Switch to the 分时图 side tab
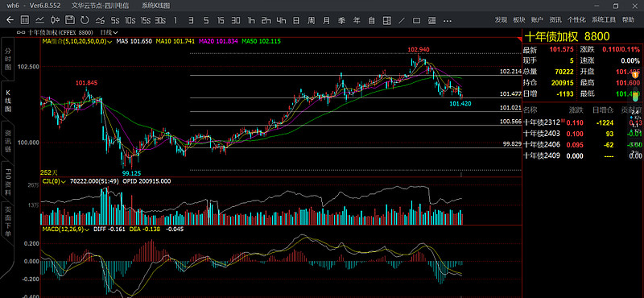The height and width of the screenshot is (298, 644). click(7, 58)
